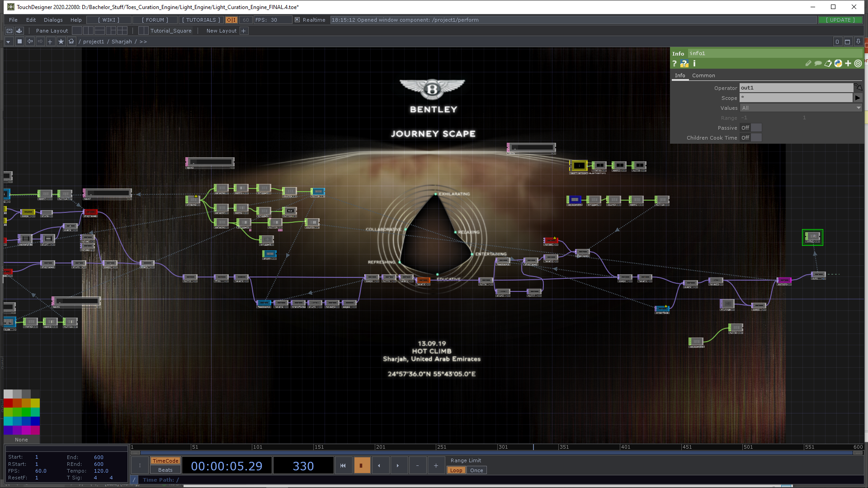Open the Python help icon in the Info panel
This screenshot has width=868, height=488.
(684, 64)
